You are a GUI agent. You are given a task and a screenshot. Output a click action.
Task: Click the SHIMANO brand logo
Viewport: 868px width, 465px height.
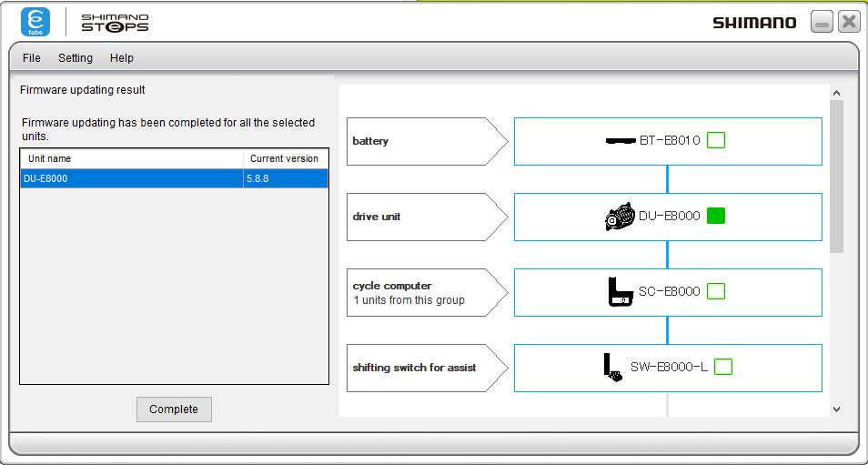(x=754, y=23)
